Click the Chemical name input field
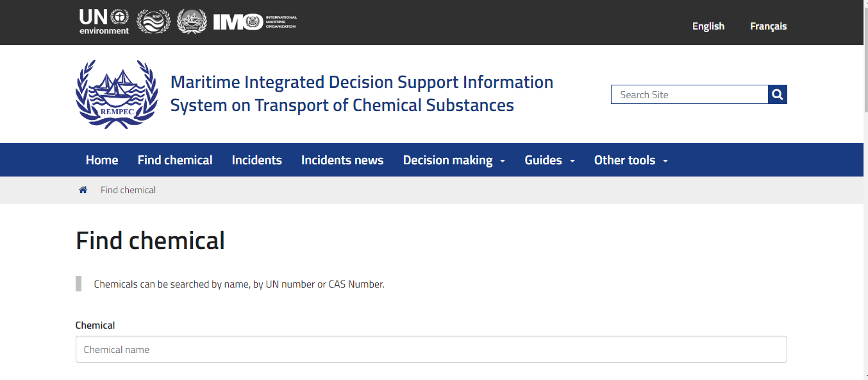 coord(431,350)
